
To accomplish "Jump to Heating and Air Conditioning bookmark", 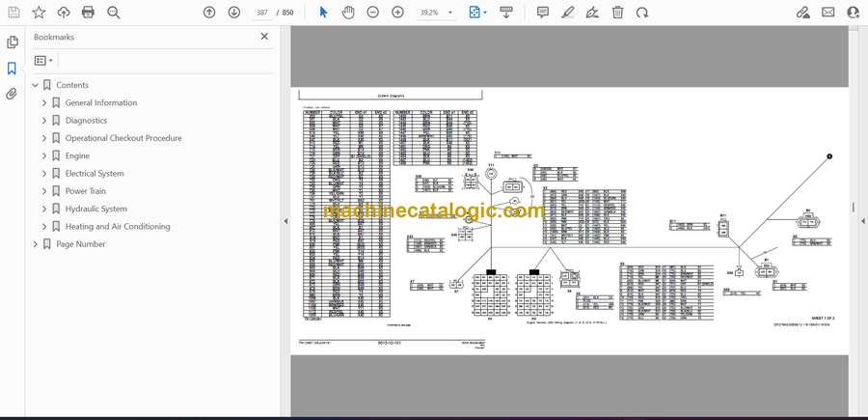I will click(118, 227).
